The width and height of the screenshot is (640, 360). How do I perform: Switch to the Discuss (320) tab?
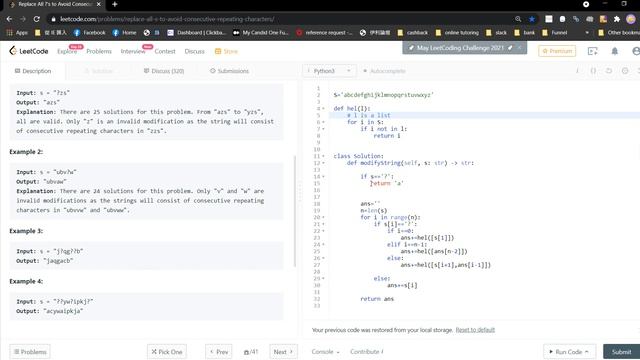click(164, 71)
